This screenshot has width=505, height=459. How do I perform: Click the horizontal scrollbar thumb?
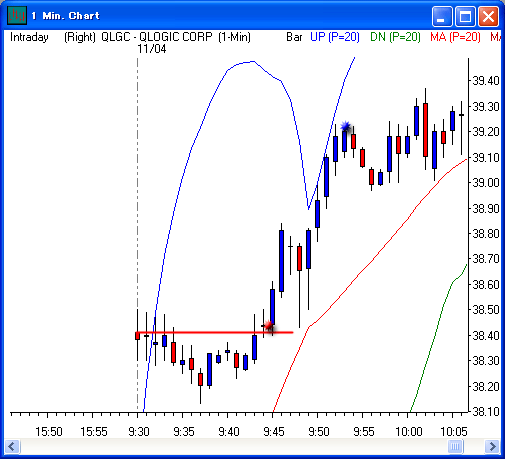(455, 446)
